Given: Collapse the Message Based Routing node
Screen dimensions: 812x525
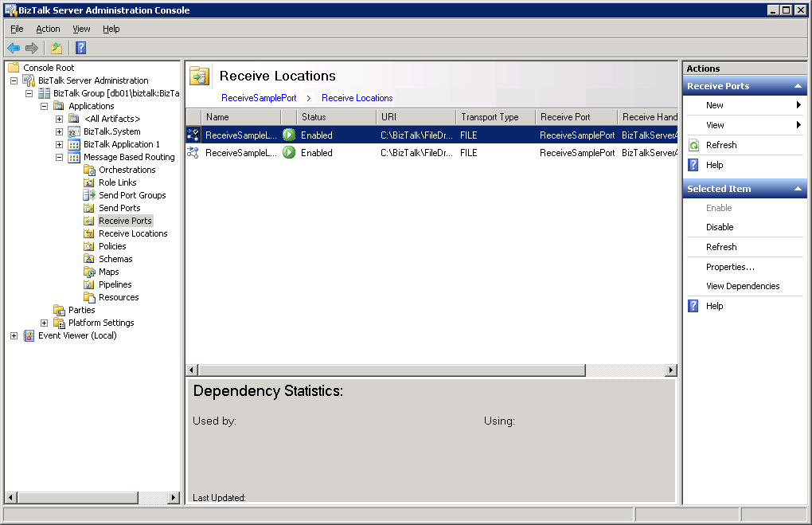Looking at the screenshot, I should (59, 157).
